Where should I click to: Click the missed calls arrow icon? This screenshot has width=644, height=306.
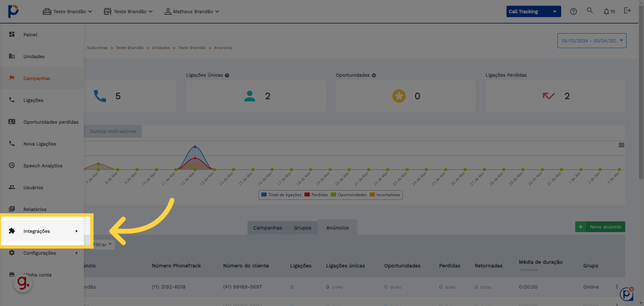click(549, 96)
